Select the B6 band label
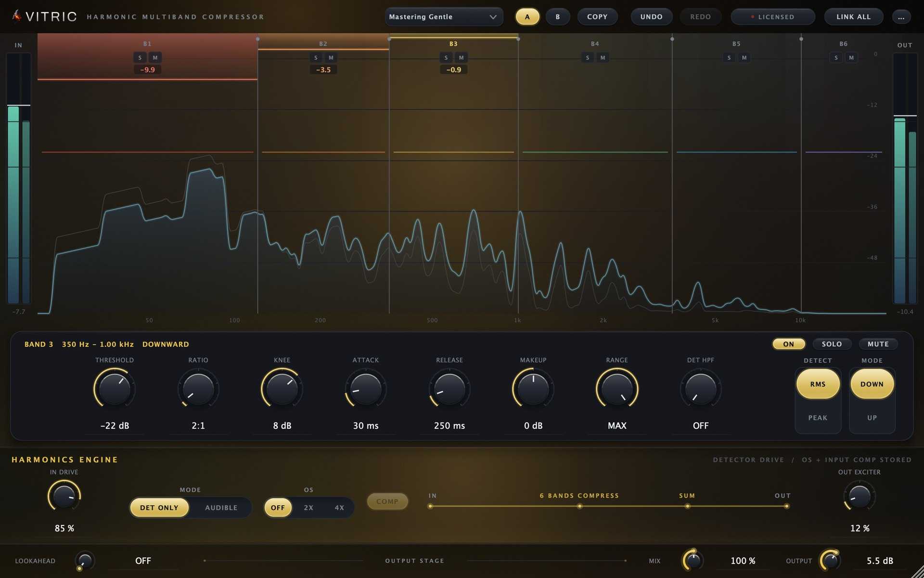The image size is (924, 578). (x=844, y=44)
